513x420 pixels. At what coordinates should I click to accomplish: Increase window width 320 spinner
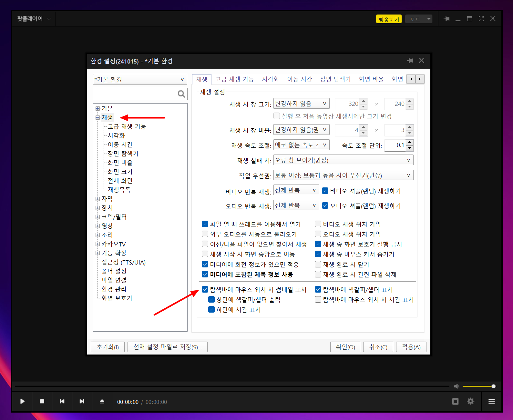tap(364, 101)
